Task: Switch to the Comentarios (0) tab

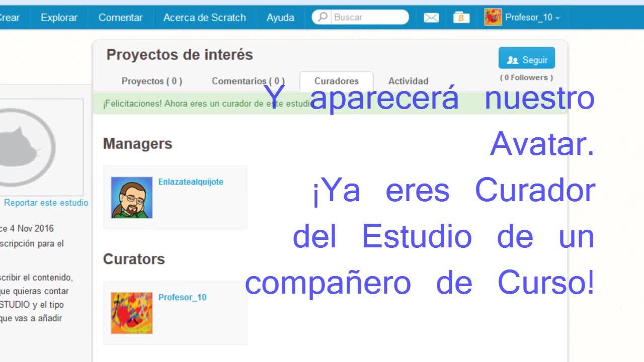Action: coord(248,81)
